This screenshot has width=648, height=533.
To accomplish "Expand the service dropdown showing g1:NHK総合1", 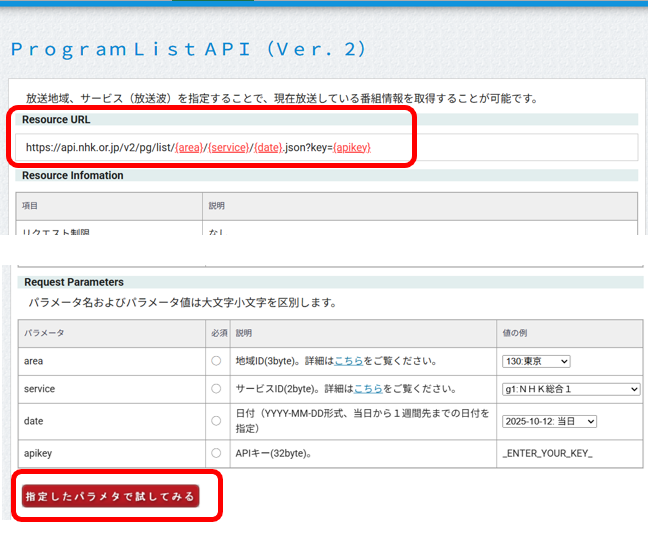I will (570, 389).
